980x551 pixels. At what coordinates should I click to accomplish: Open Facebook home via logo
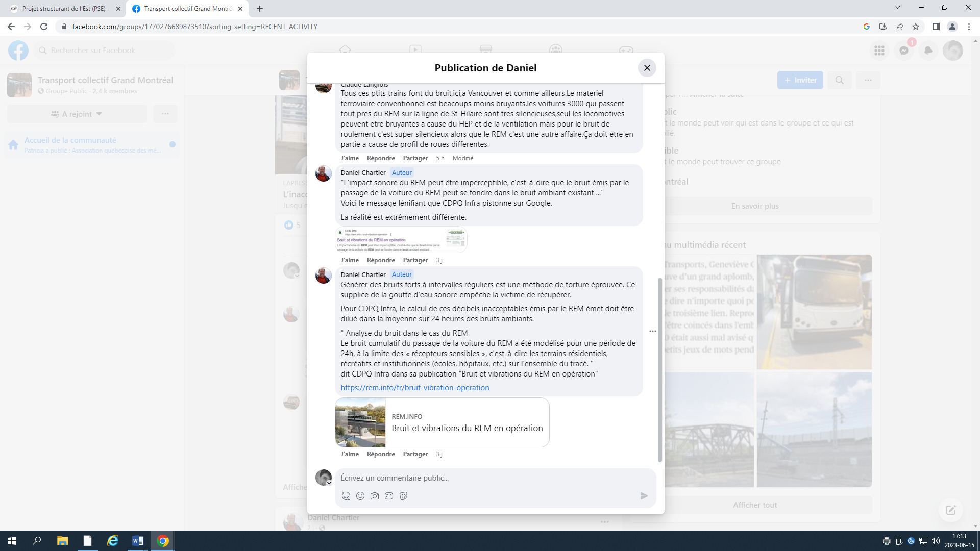18,51
